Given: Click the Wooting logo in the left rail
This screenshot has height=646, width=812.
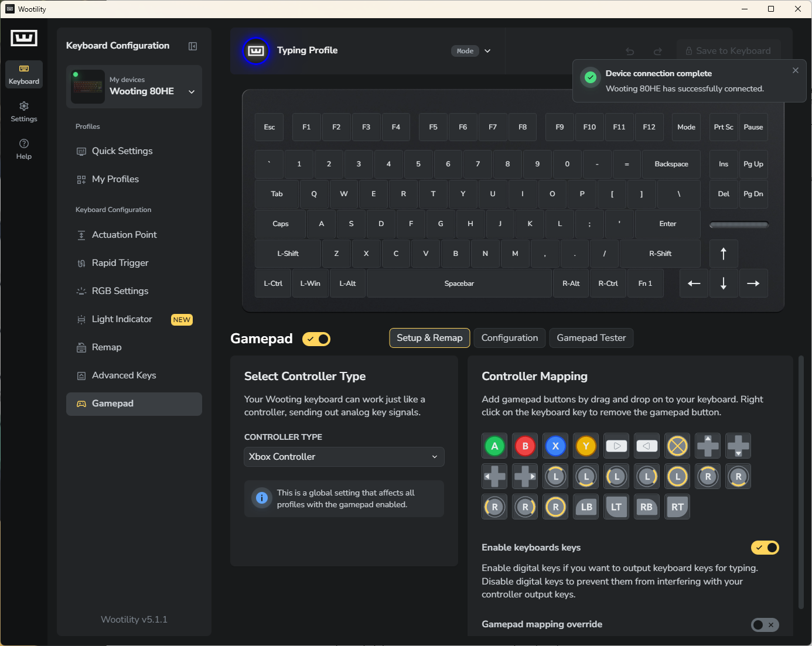Looking at the screenshot, I should pos(24,38).
